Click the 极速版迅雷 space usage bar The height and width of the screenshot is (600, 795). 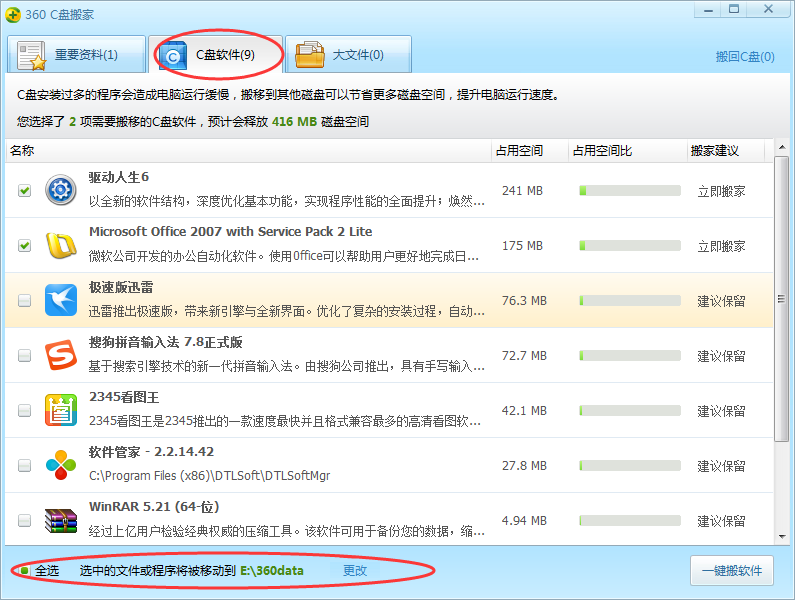[x=630, y=301]
